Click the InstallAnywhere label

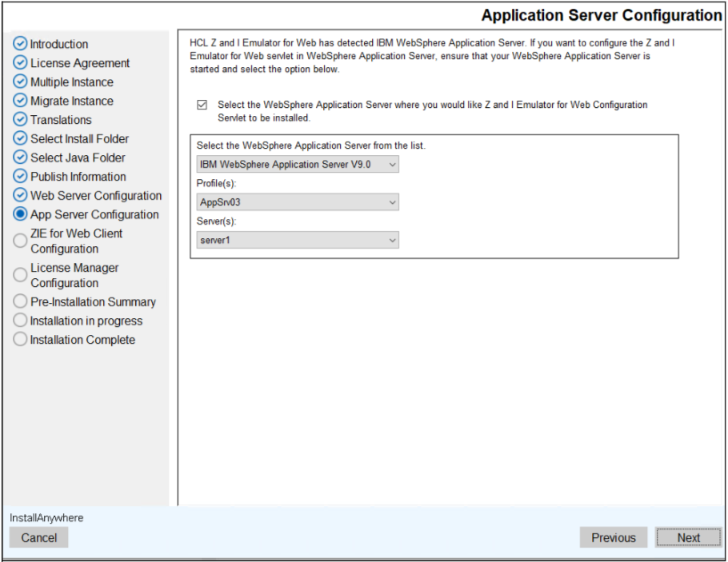[x=46, y=518]
